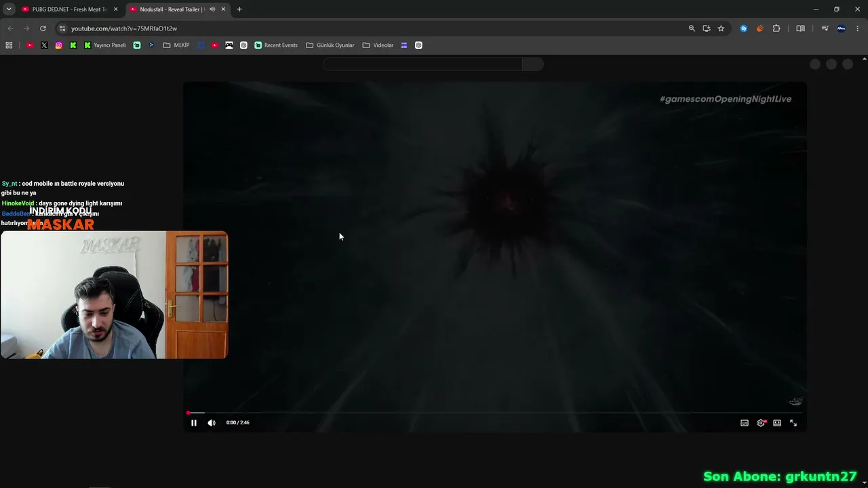The width and height of the screenshot is (868, 488).
Task: Mute the Nodusfall tab audio
Action: pyautogui.click(x=212, y=9)
